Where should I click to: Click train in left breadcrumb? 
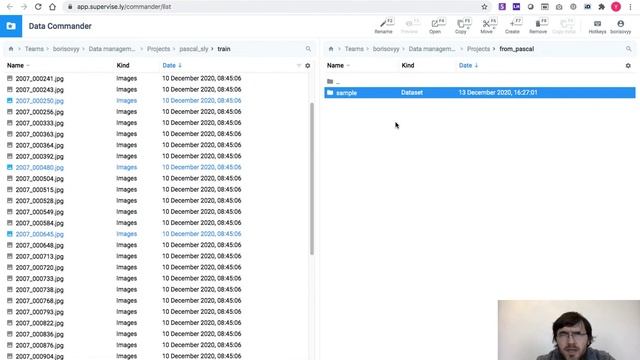tap(224, 49)
